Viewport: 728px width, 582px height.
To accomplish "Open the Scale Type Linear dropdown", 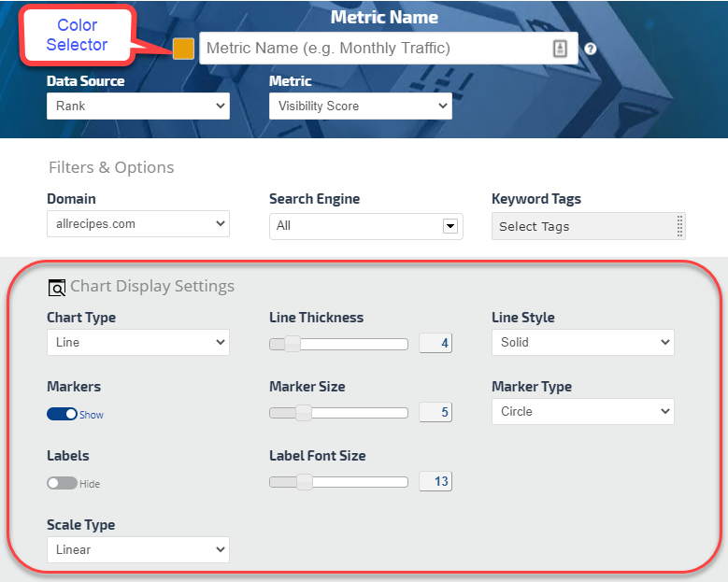I will pyautogui.click(x=137, y=550).
